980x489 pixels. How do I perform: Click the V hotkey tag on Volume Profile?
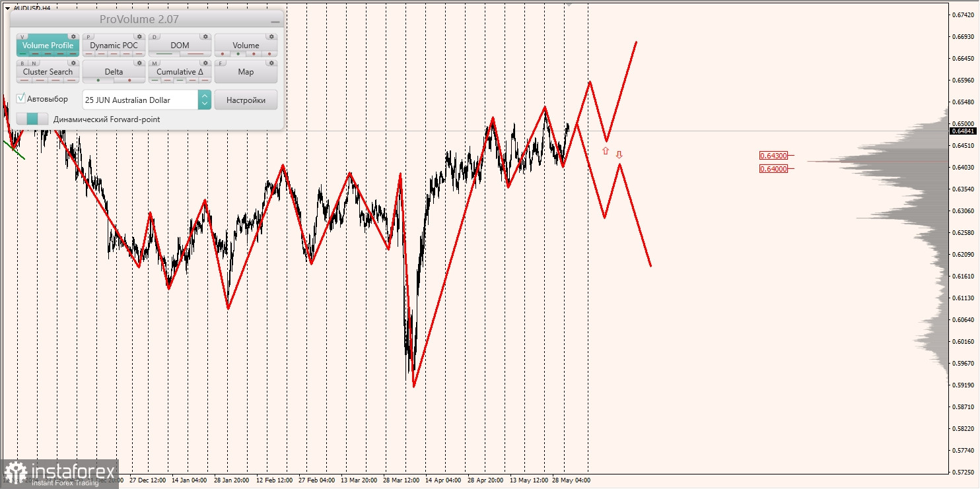click(x=23, y=37)
